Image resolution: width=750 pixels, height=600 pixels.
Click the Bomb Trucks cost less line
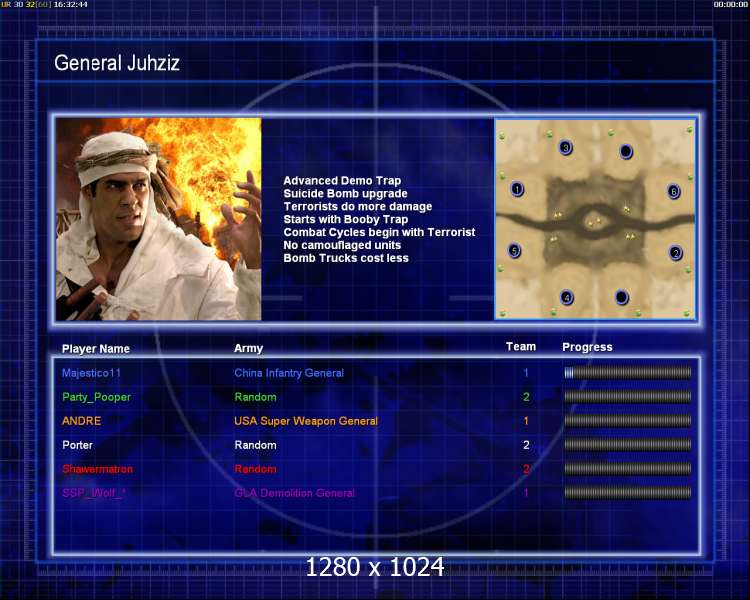point(346,258)
